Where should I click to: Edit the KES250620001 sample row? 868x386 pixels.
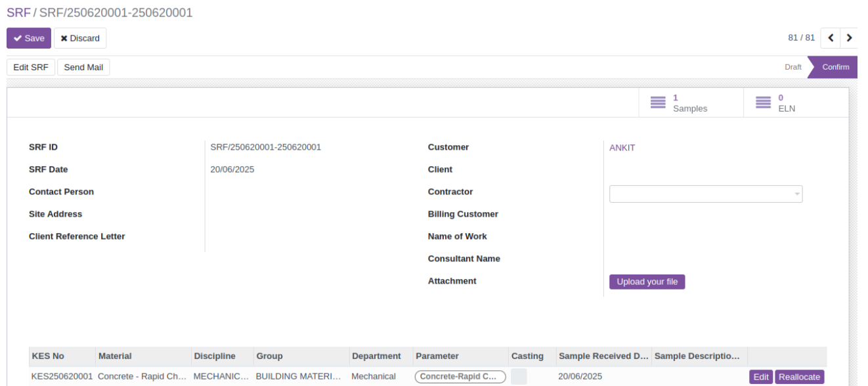pyautogui.click(x=761, y=377)
